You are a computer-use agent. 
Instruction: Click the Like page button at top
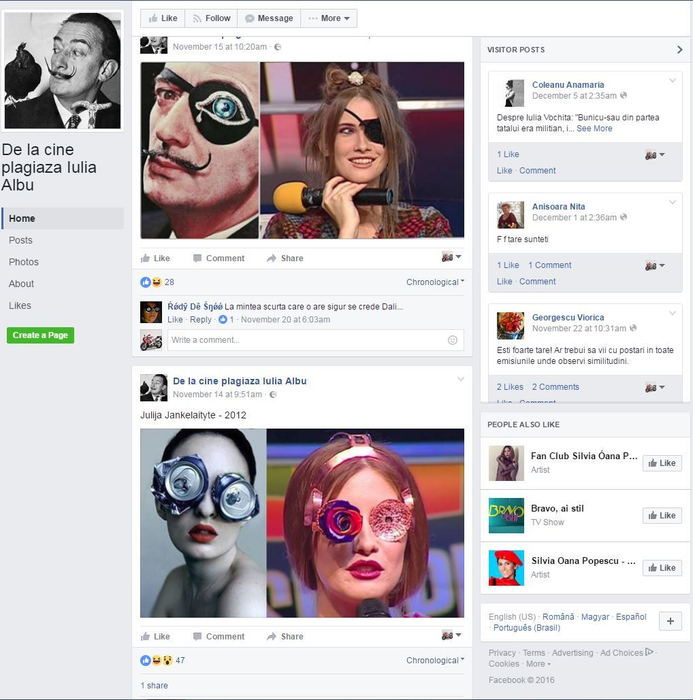(x=163, y=18)
